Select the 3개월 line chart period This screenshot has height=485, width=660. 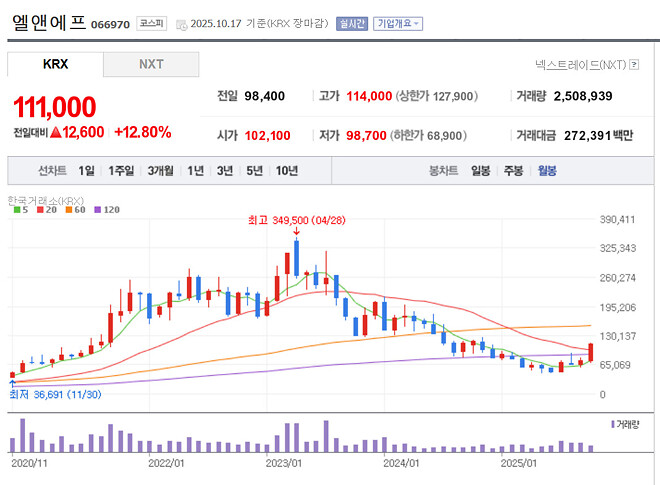coord(160,171)
